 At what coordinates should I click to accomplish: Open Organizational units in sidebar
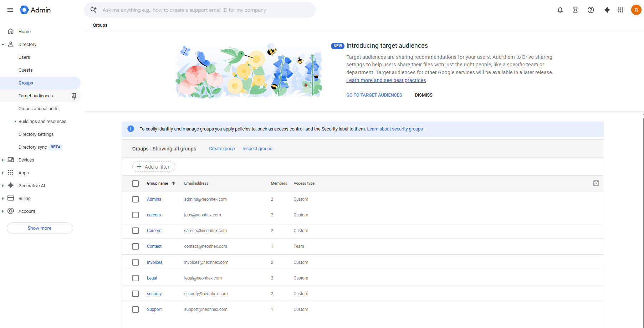(39, 109)
